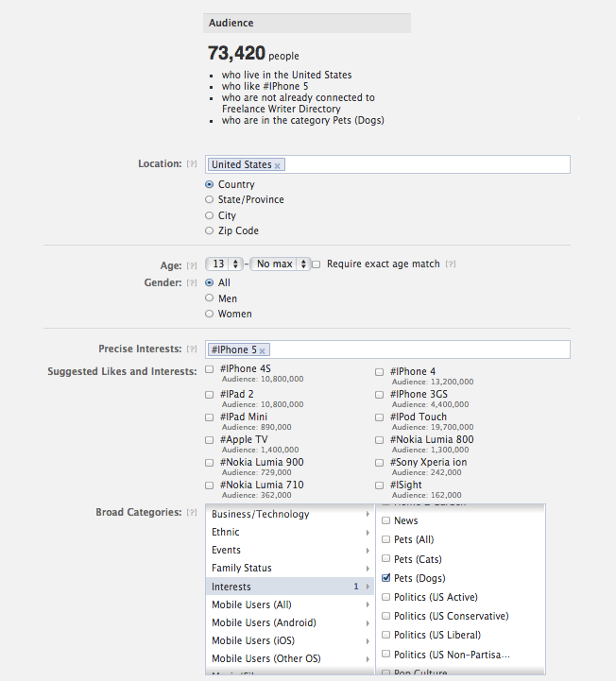The height and width of the screenshot is (681, 616).
Task: Check the #IPad 2 suggestion
Action: 210,395
